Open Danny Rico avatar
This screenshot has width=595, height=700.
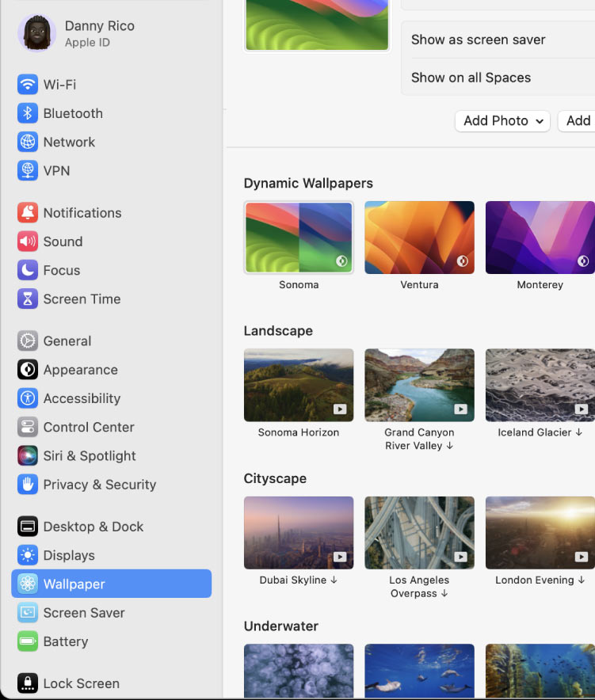click(36, 33)
